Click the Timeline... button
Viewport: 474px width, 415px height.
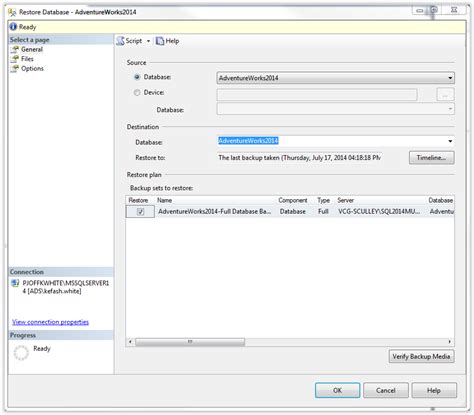pyautogui.click(x=431, y=158)
